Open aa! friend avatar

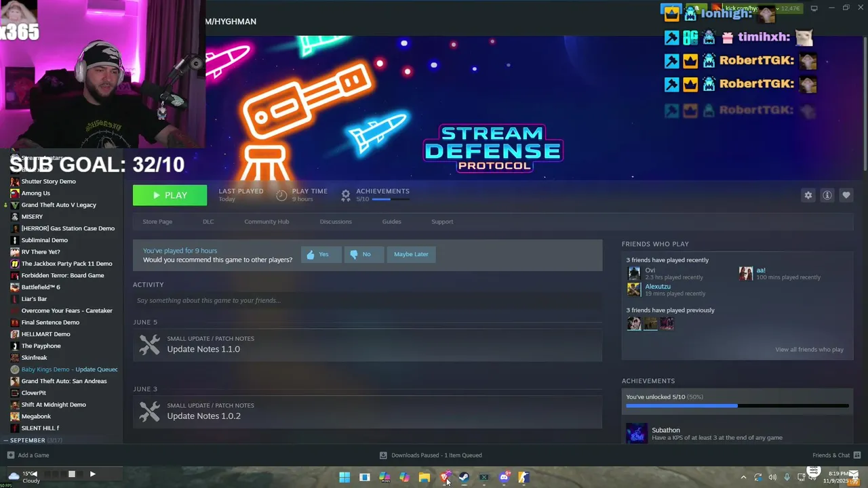point(746,273)
